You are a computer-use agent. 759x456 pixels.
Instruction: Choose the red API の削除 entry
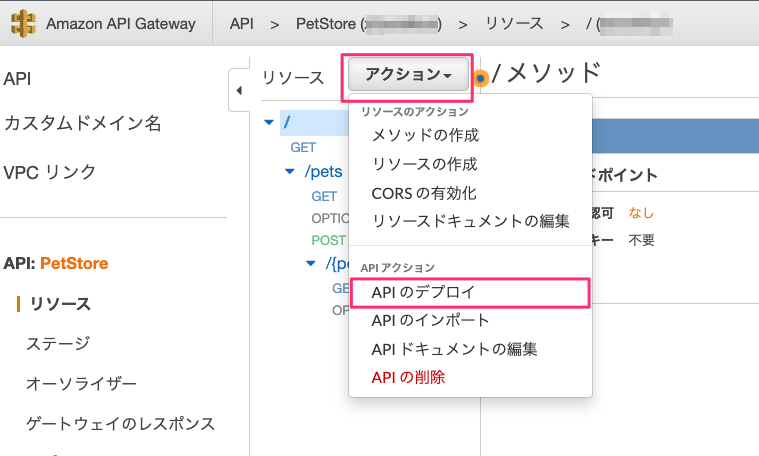click(x=408, y=378)
